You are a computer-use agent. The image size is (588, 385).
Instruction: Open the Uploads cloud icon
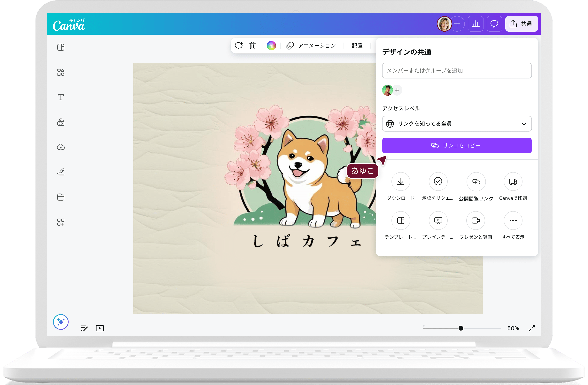[x=61, y=147]
